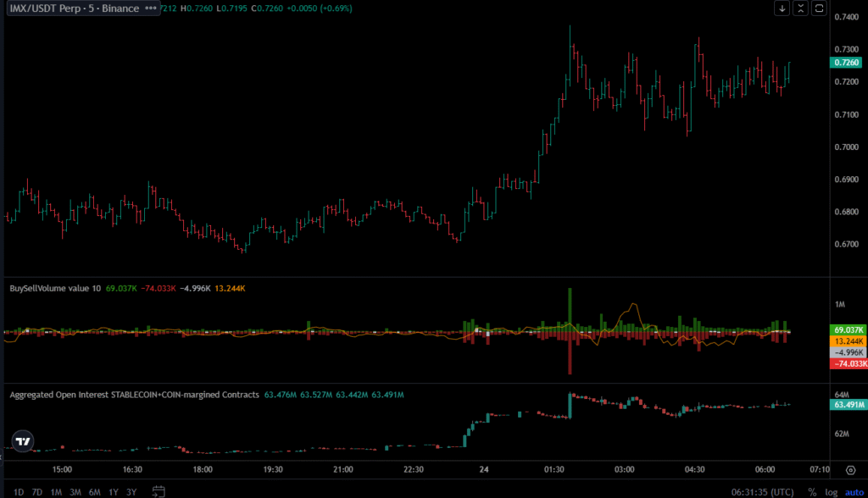This screenshot has height=498, width=868.
Task: Click the maximize pane icon
Action: point(819,8)
